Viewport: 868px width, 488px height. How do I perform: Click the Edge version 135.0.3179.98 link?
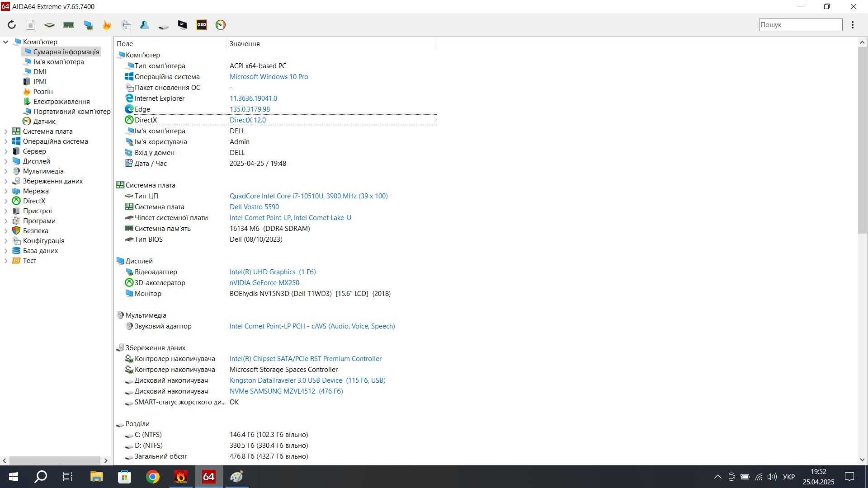coord(250,109)
